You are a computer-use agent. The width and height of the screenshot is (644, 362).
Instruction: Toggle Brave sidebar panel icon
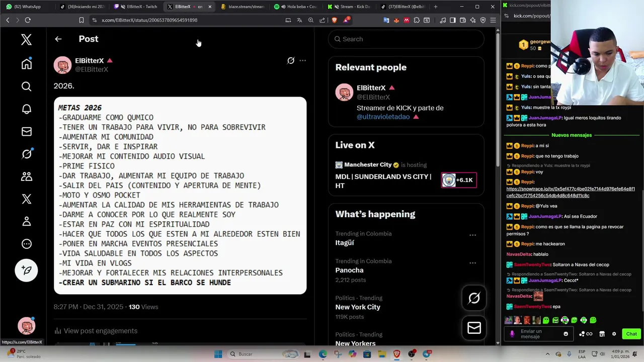452,20
